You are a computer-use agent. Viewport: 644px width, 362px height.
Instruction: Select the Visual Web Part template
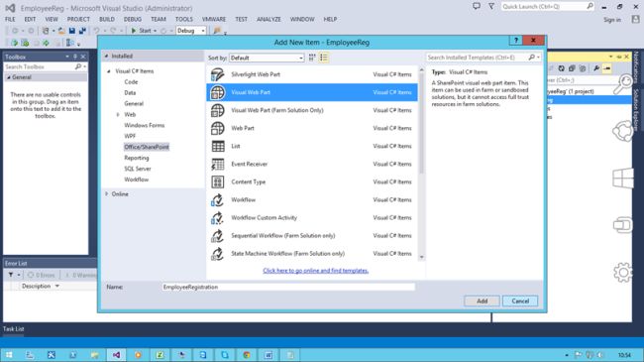[312, 92]
